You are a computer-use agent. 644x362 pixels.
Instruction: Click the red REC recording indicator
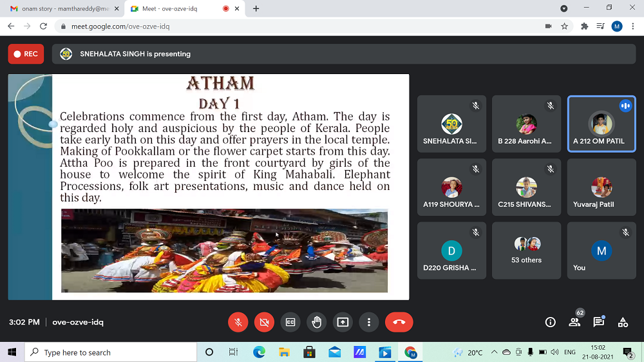pyautogui.click(x=26, y=54)
